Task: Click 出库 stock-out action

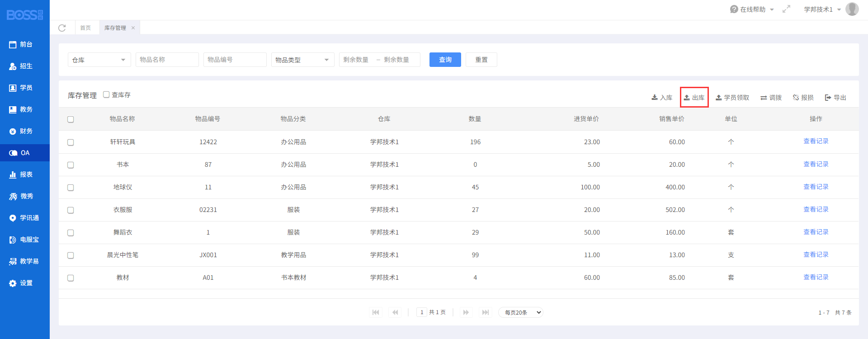Action: (694, 98)
